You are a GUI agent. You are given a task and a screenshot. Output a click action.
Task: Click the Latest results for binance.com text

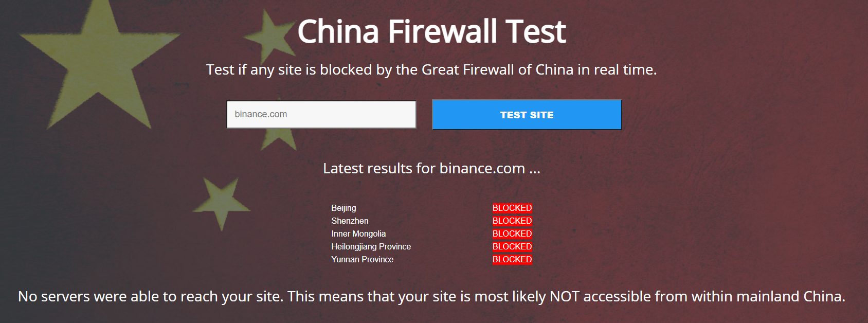coord(431,168)
